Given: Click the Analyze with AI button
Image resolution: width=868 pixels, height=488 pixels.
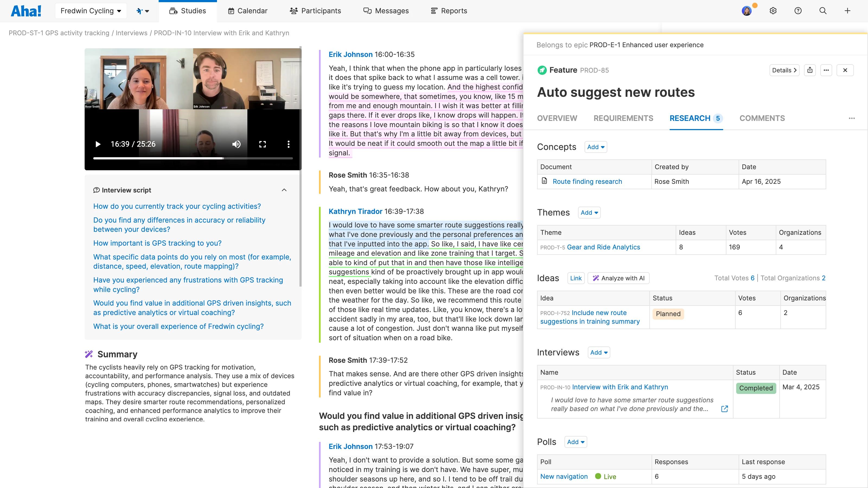Looking at the screenshot, I should click(x=618, y=278).
